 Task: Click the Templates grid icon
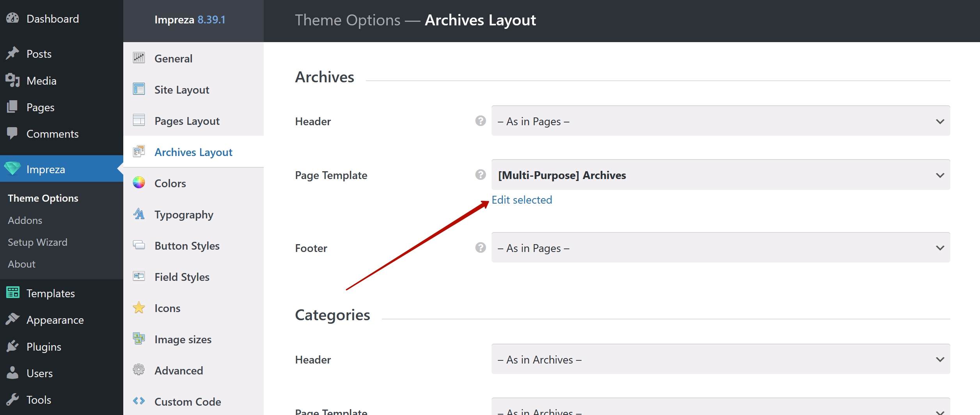12,293
